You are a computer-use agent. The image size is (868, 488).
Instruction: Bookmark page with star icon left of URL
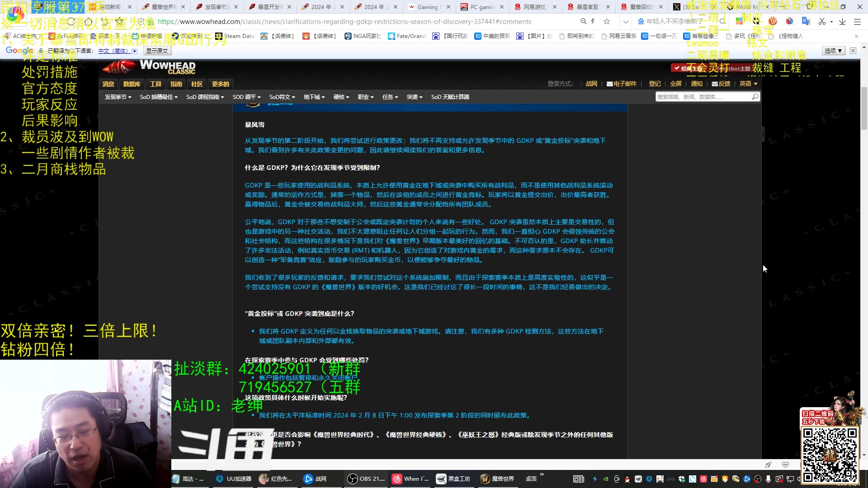point(119,22)
